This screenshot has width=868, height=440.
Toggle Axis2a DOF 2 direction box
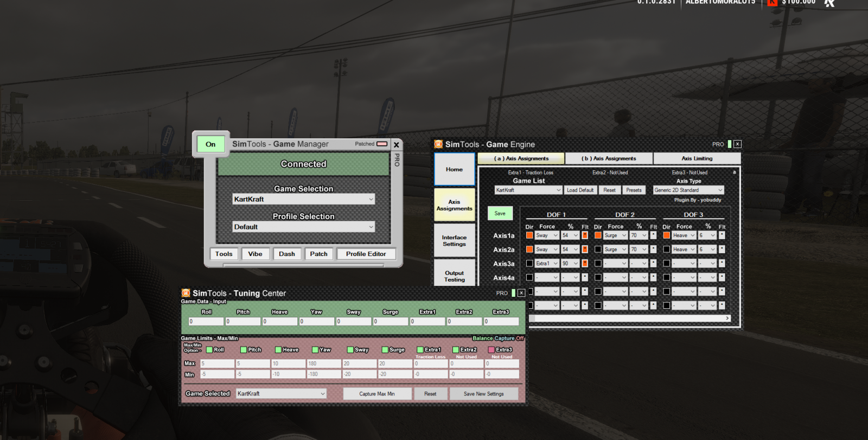pyautogui.click(x=598, y=250)
